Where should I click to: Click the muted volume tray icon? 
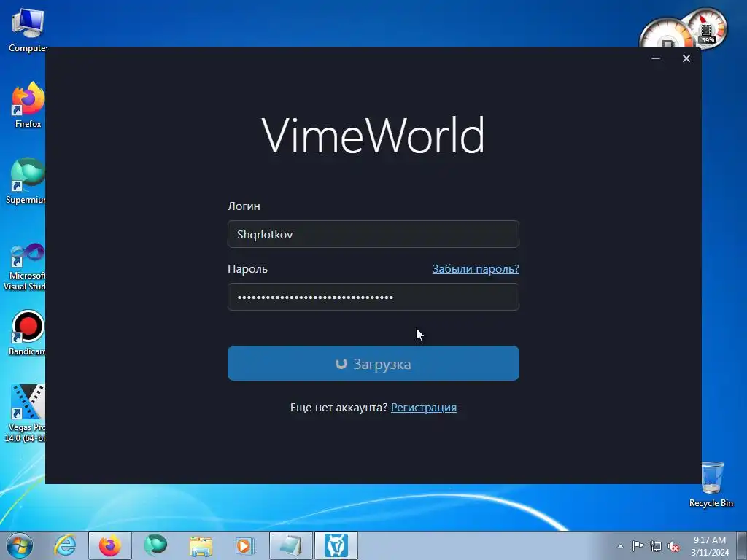(673, 546)
